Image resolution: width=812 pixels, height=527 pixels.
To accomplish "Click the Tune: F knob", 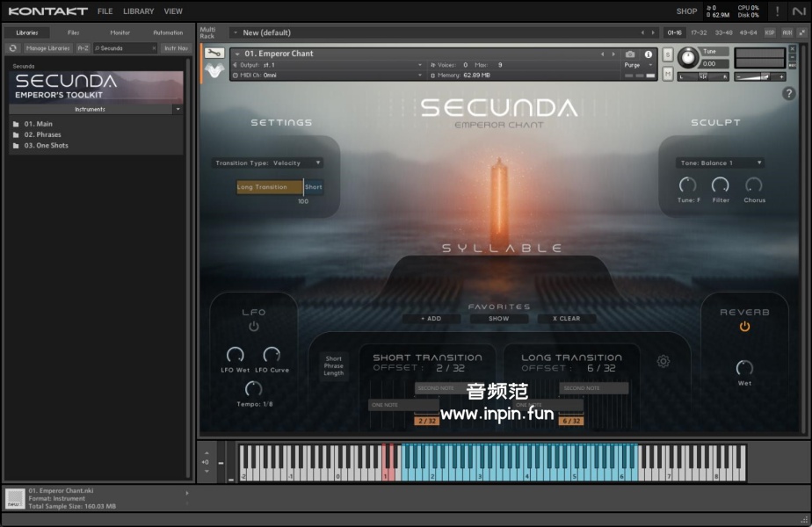I will pyautogui.click(x=687, y=184).
